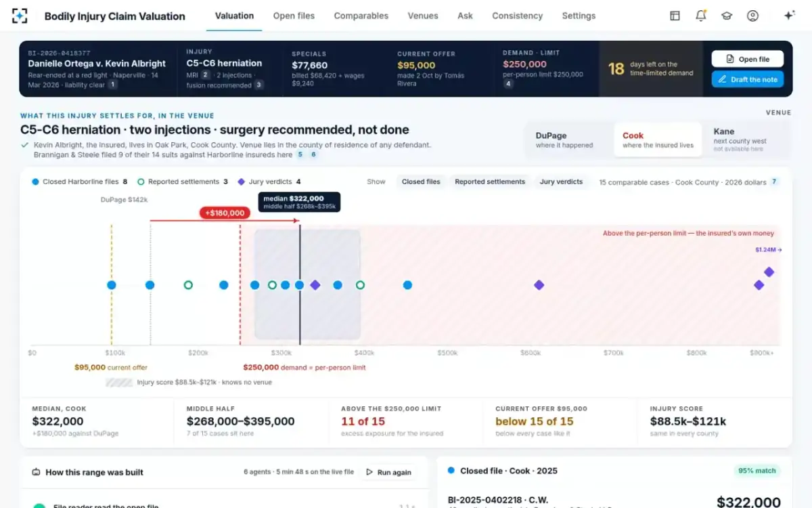Select DuPage venue where it happened
Viewport: 812px width, 508px height.
click(570, 140)
